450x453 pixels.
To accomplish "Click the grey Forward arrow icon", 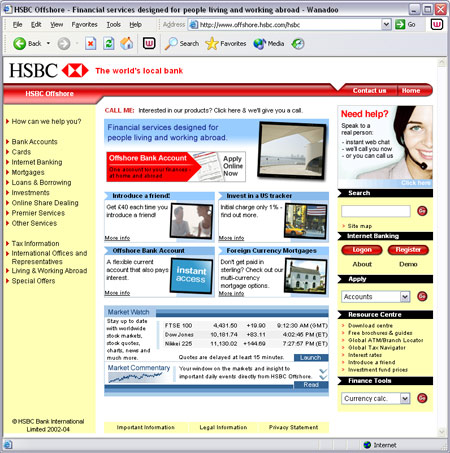I will pyautogui.click(x=63, y=44).
